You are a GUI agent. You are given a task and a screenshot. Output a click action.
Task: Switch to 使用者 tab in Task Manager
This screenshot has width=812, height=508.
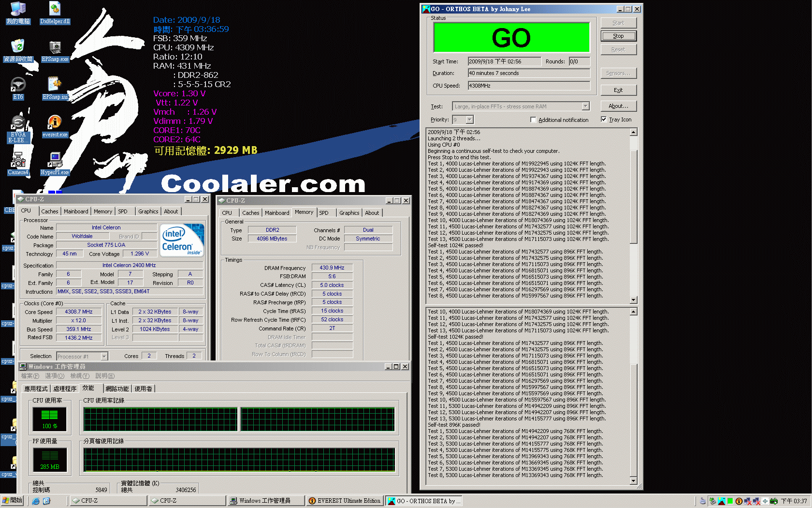pos(143,388)
